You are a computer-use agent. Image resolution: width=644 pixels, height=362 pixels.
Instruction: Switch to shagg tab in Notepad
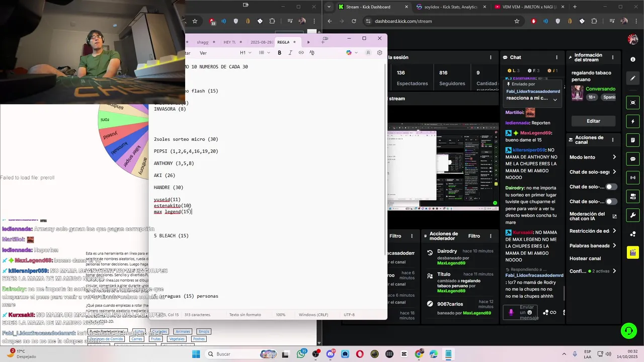click(206, 42)
